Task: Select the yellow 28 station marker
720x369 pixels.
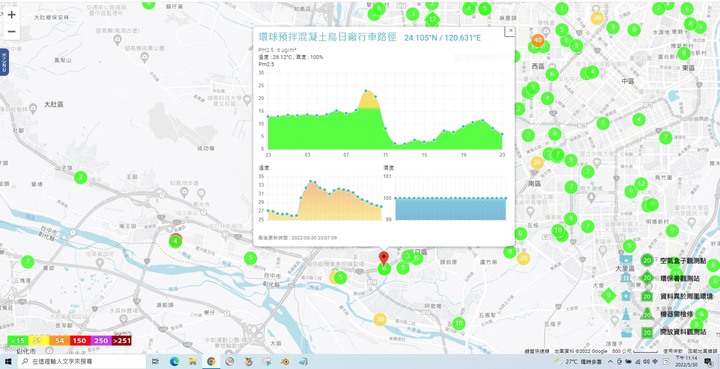Action: click(596, 18)
